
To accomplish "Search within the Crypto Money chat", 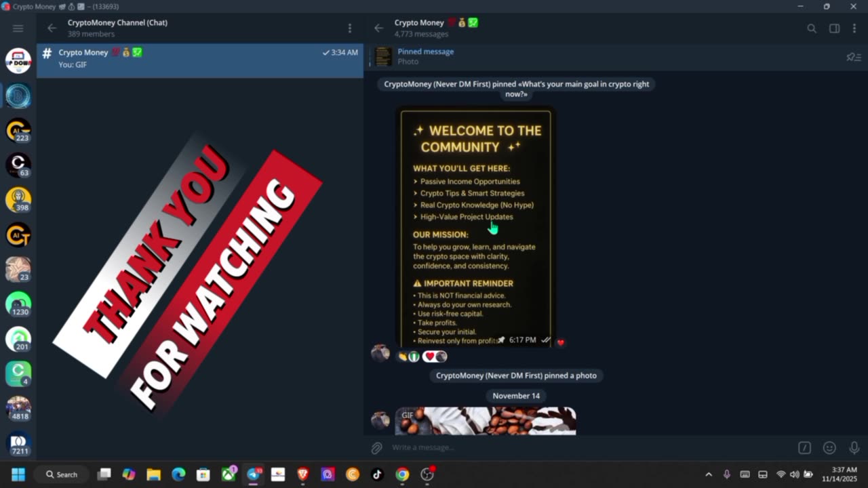I will click(812, 28).
